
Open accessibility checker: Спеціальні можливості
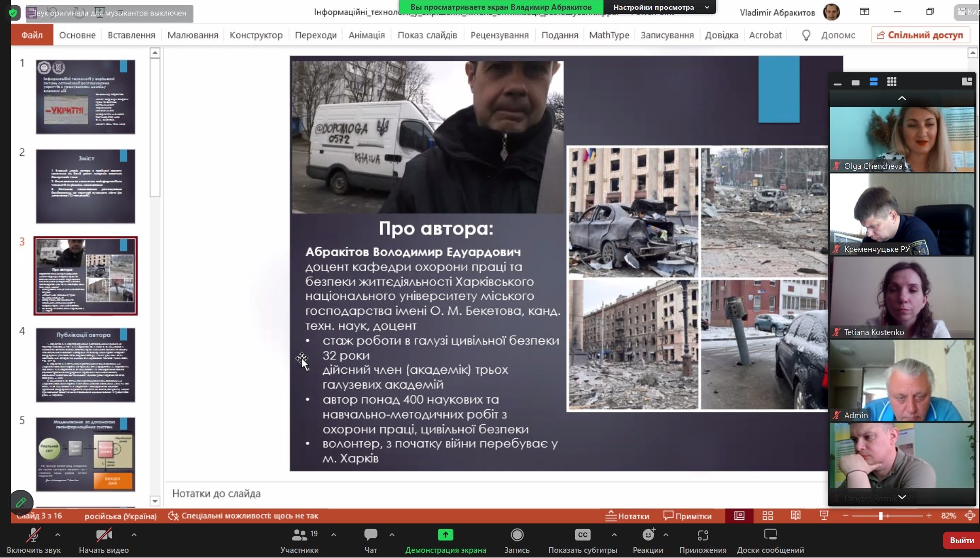pyautogui.click(x=243, y=516)
